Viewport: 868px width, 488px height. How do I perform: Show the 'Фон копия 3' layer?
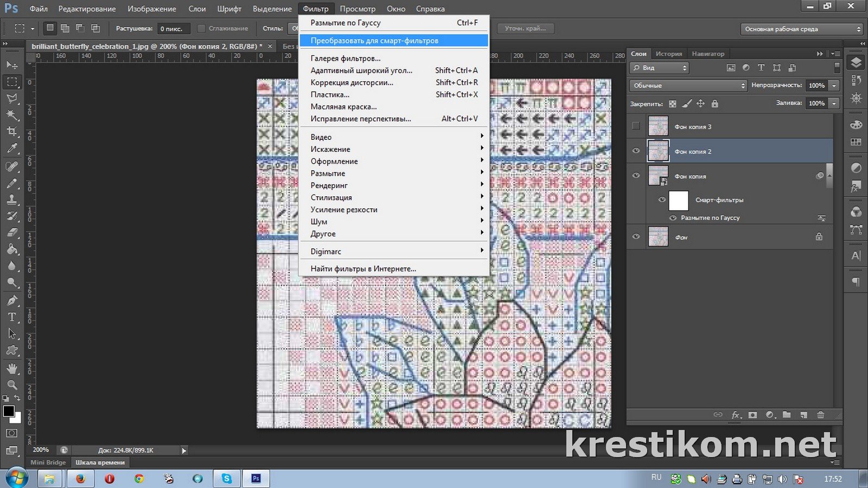(636, 126)
